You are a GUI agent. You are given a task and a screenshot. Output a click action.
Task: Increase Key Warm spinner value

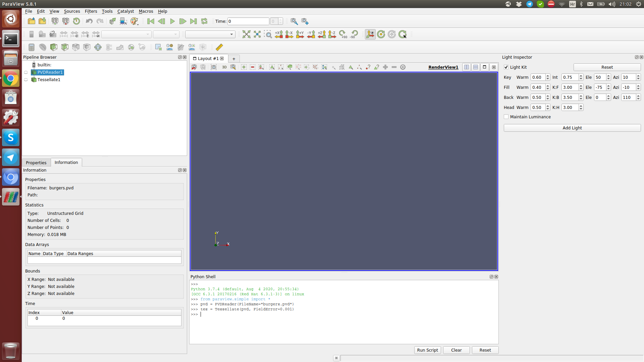coord(548,76)
